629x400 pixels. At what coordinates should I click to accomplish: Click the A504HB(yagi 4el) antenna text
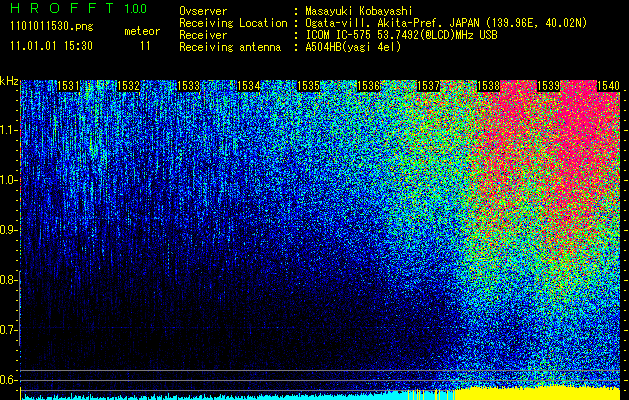coord(353,47)
